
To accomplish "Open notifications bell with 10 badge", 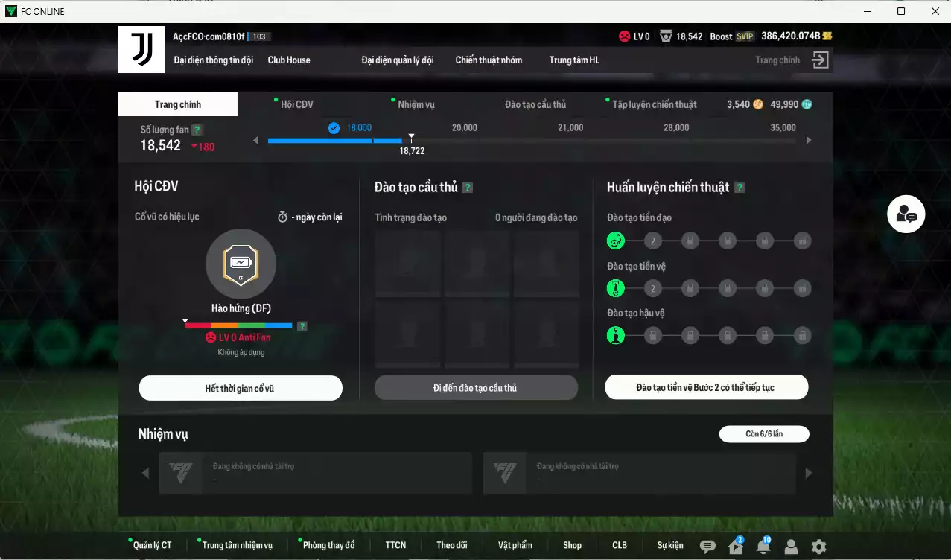I will 763,547.
